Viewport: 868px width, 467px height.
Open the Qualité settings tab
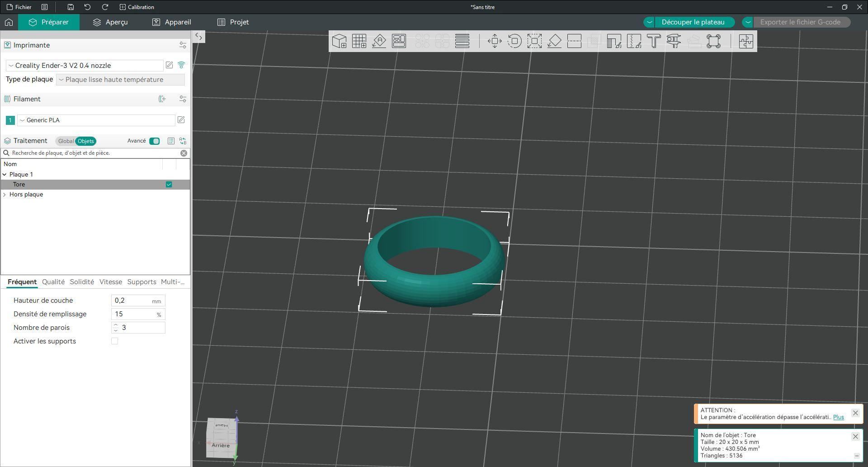tap(53, 282)
